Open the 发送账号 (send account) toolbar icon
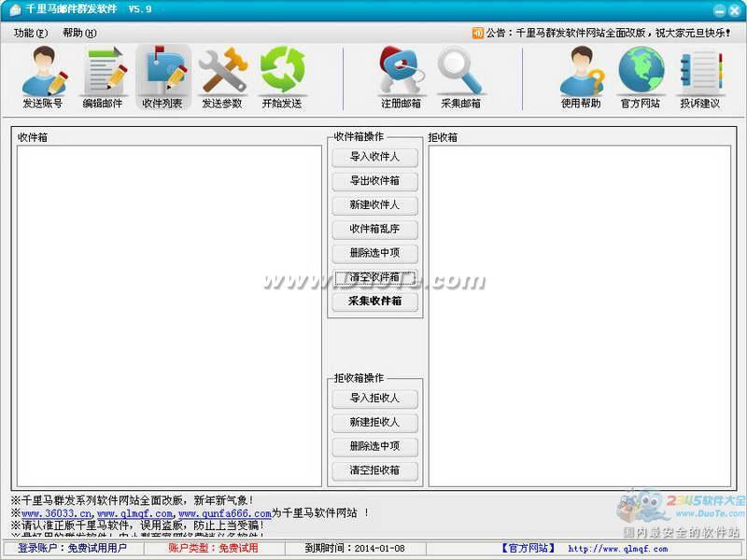Viewport: 747px width, 560px height. pyautogui.click(x=43, y=77)
